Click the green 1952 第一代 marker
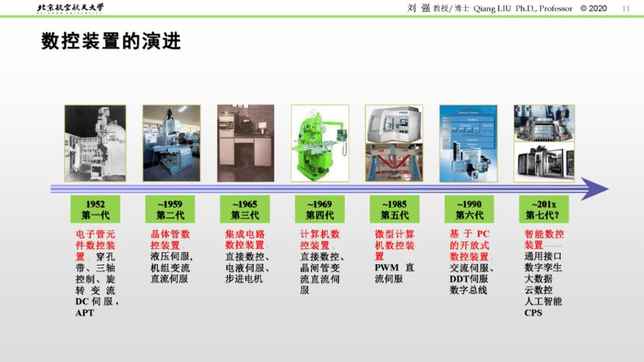 [x=96, y=209]
